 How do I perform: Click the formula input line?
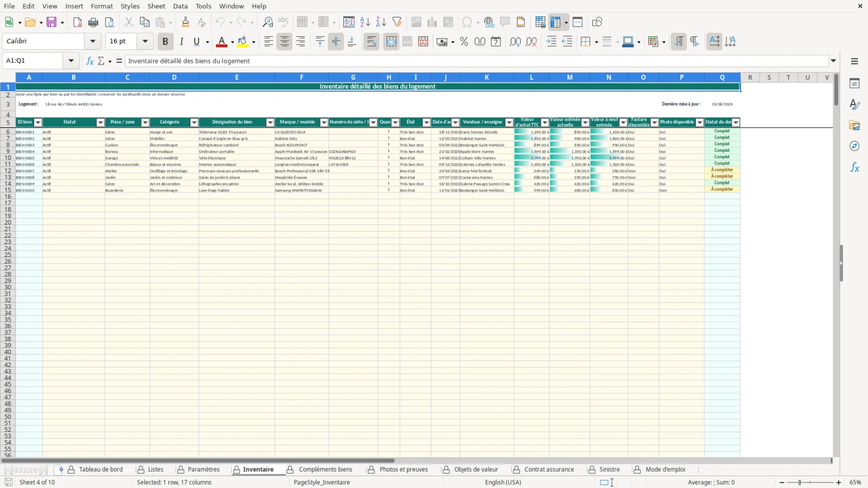pos(477,61)
